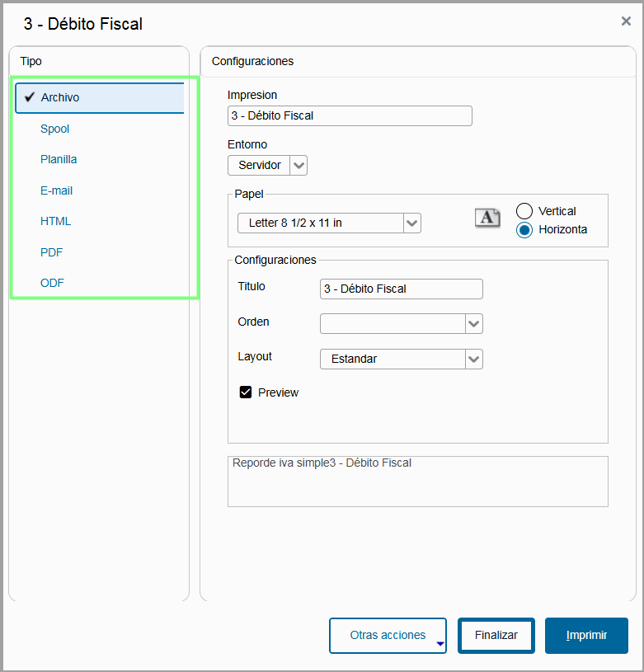Pick HTML output type

(x=56, y=221)
